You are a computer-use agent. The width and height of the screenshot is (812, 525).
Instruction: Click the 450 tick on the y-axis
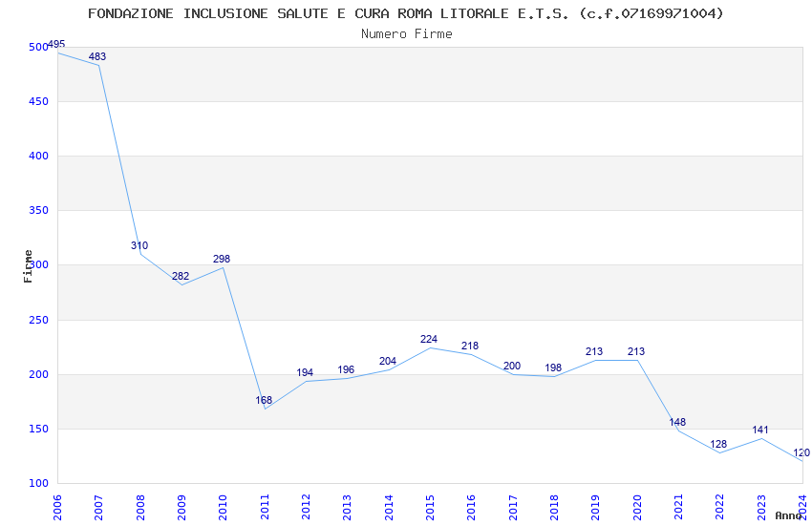pyautogui.click(x=39, y=102)
